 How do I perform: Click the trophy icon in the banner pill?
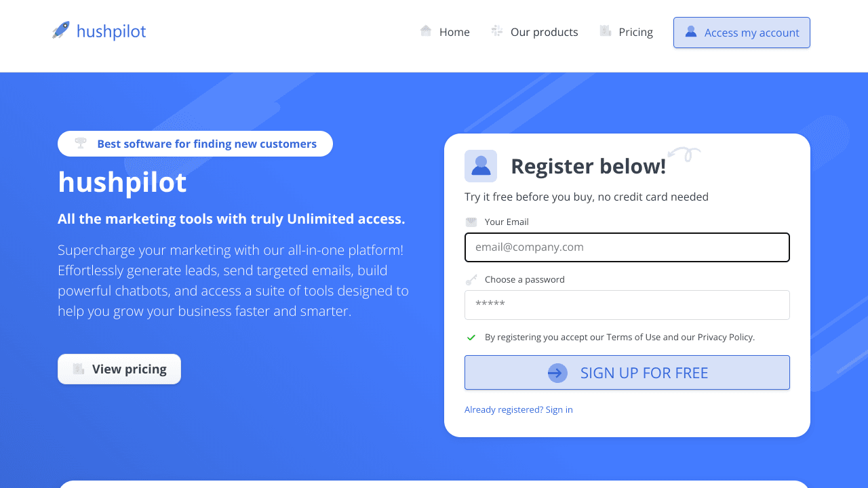81,143
